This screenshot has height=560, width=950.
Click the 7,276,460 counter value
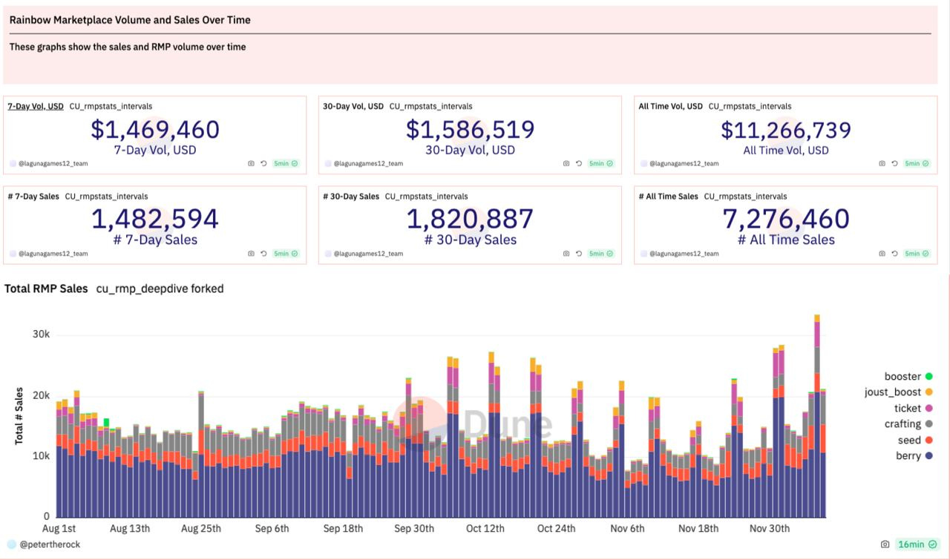point(786,220)
